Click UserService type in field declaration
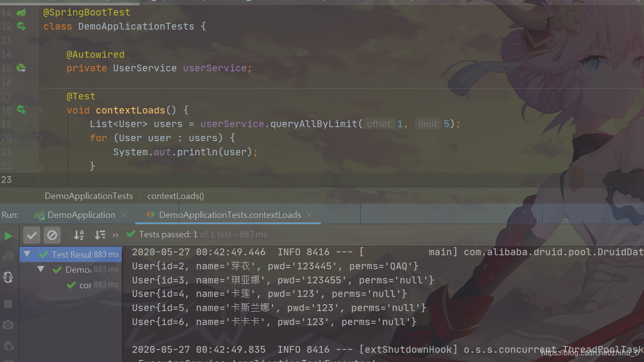This screenshot has width=644, height=362. tap(145, 68)
